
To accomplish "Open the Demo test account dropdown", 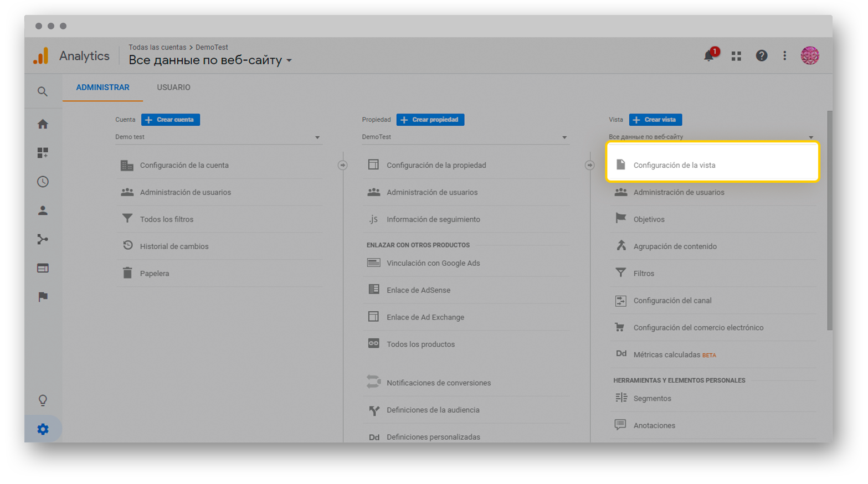I will (x=218, y=137).
